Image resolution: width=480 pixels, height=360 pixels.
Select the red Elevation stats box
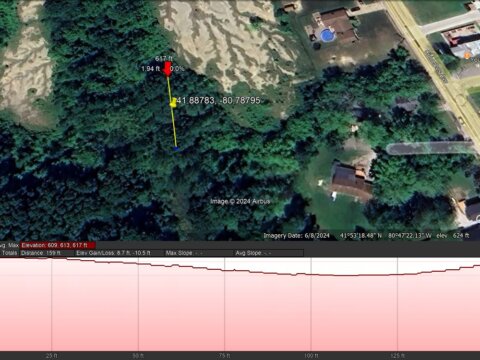click(58, 245)
